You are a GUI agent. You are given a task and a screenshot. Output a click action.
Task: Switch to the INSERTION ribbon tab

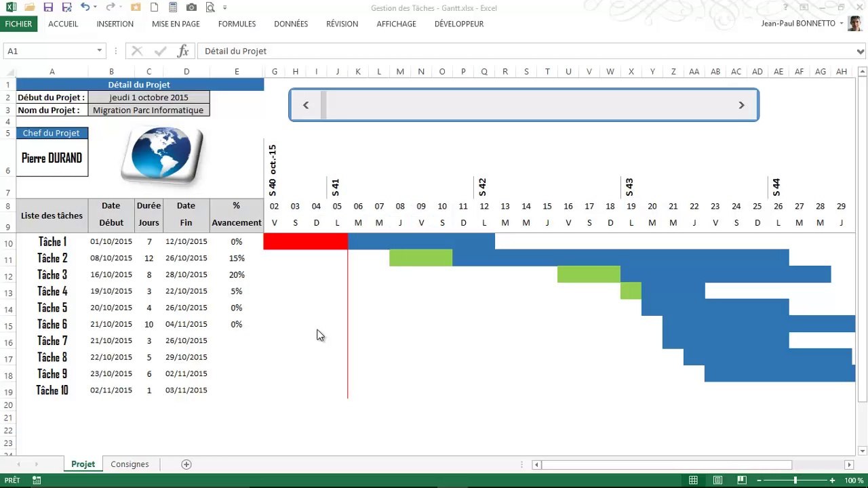115,24
